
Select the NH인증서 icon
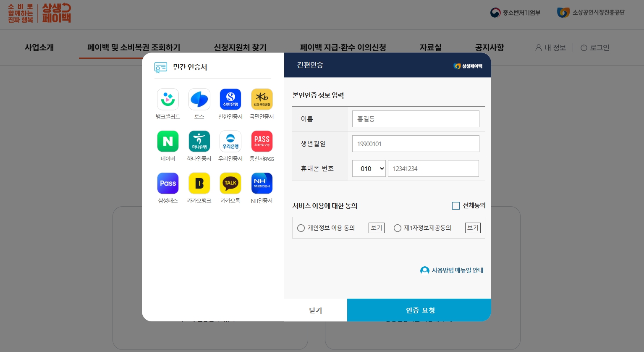262,183
